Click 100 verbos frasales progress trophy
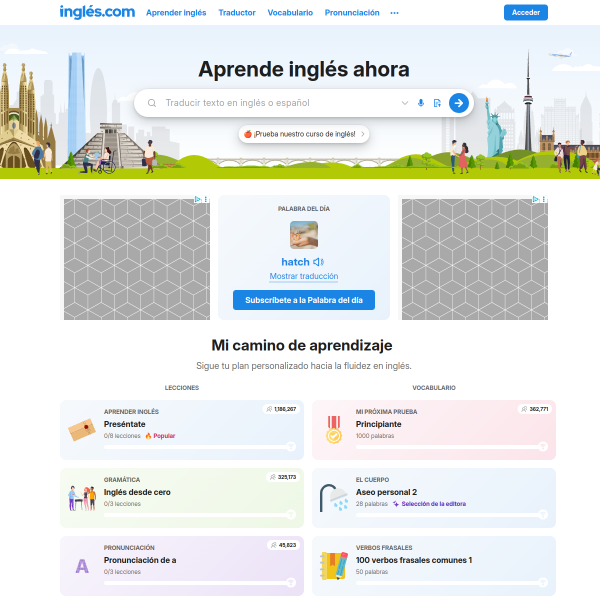 coord(543,583)
